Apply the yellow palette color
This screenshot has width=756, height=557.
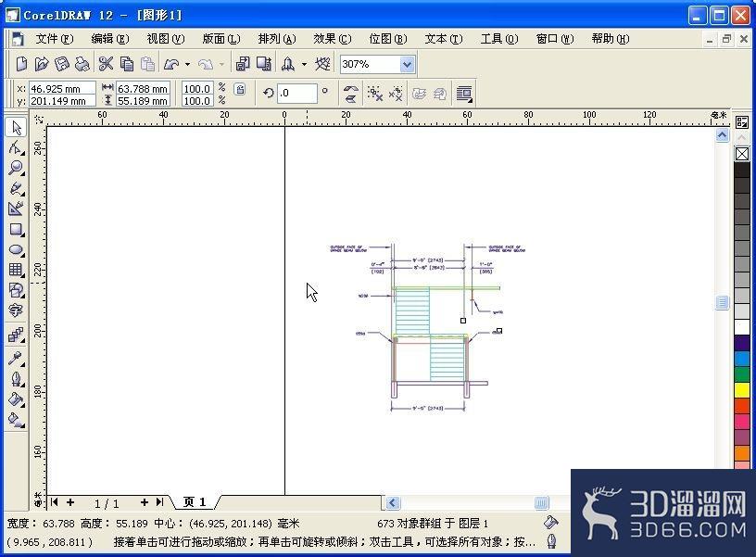point(742,390)
